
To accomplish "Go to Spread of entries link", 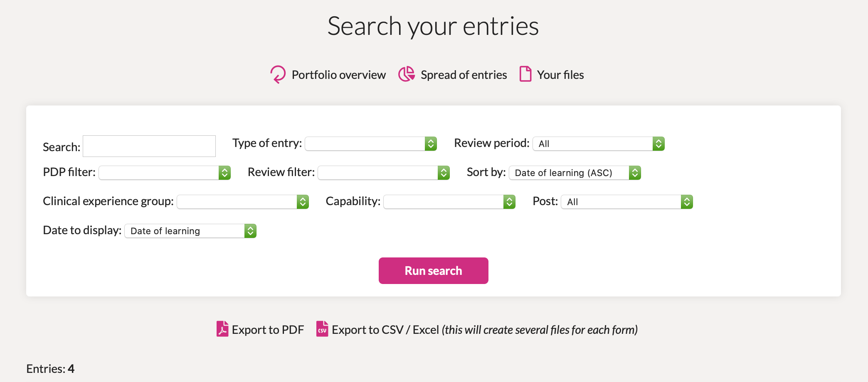I will (464, 75).
